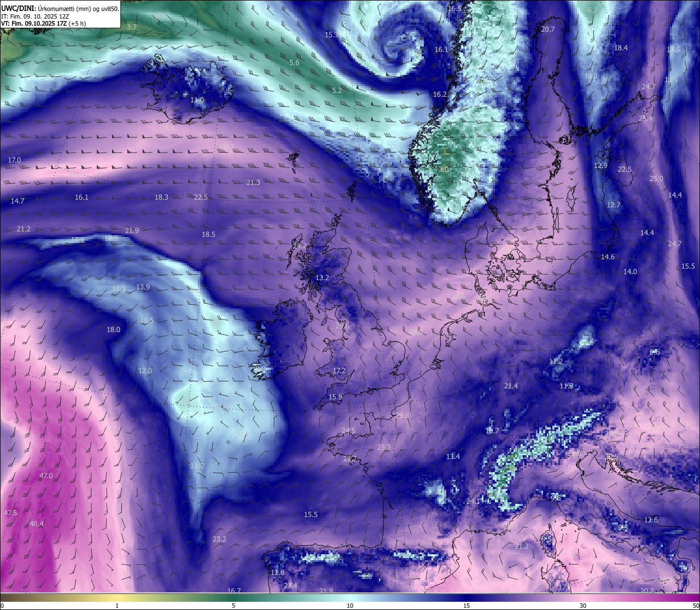Click the 14.0 value on the map
700x610 pixels.
point(630,271)
